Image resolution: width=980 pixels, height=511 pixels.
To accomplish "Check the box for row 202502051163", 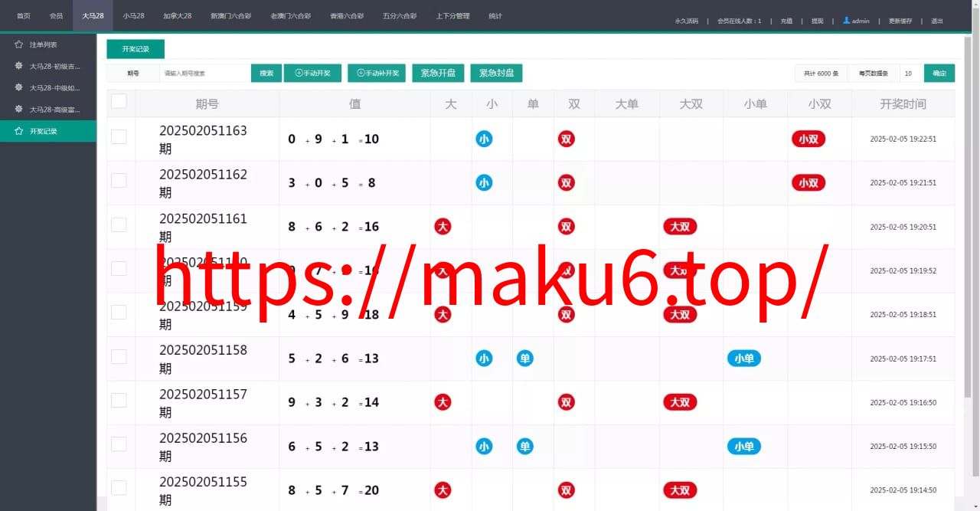I will click(x=119, y=136).
